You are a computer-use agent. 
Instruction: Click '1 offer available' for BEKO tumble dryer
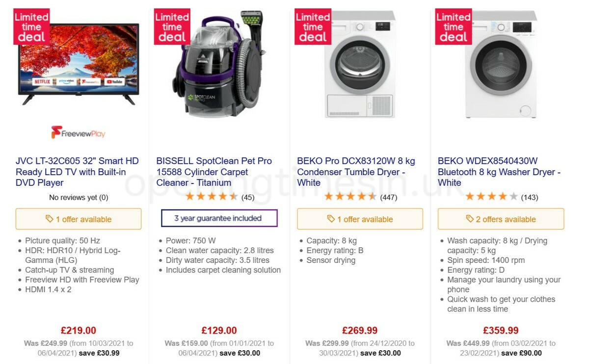click(x=360, y=219)
